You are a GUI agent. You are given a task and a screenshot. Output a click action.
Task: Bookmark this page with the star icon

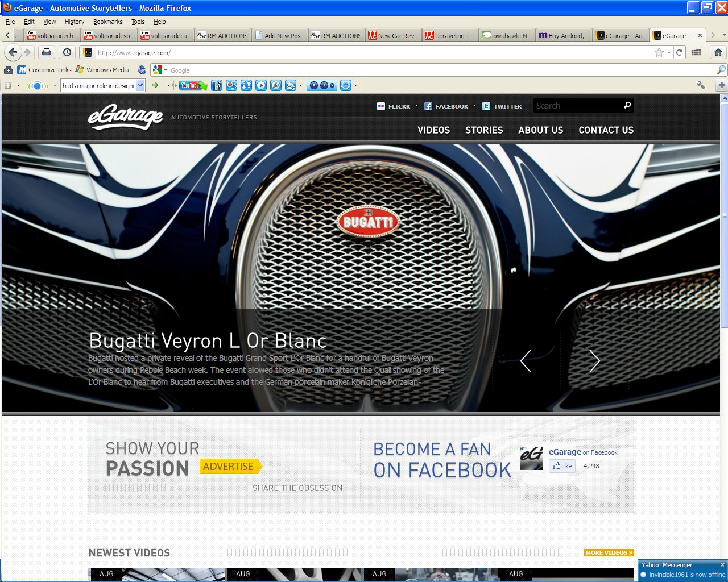(x=659, y=52)
